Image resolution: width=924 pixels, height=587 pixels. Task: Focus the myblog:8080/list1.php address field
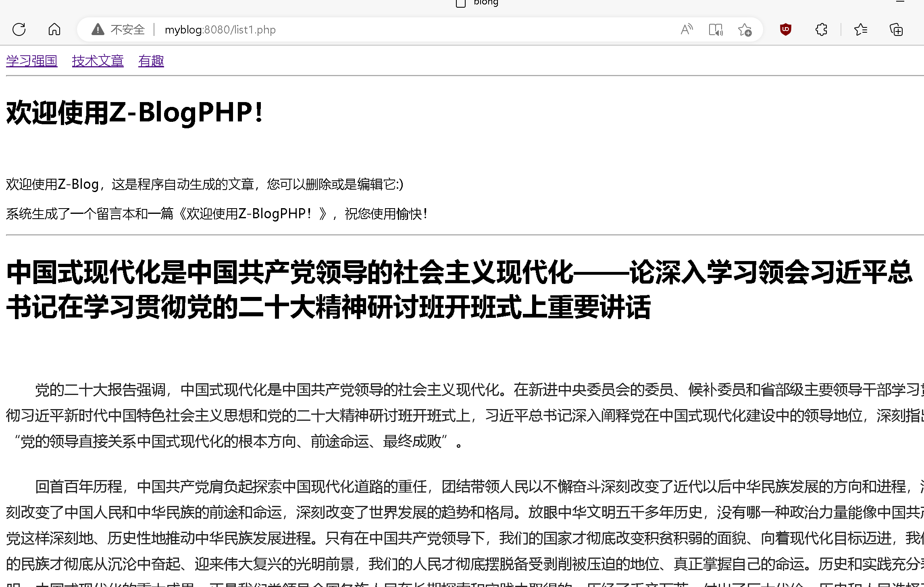[x=220, y=29]
